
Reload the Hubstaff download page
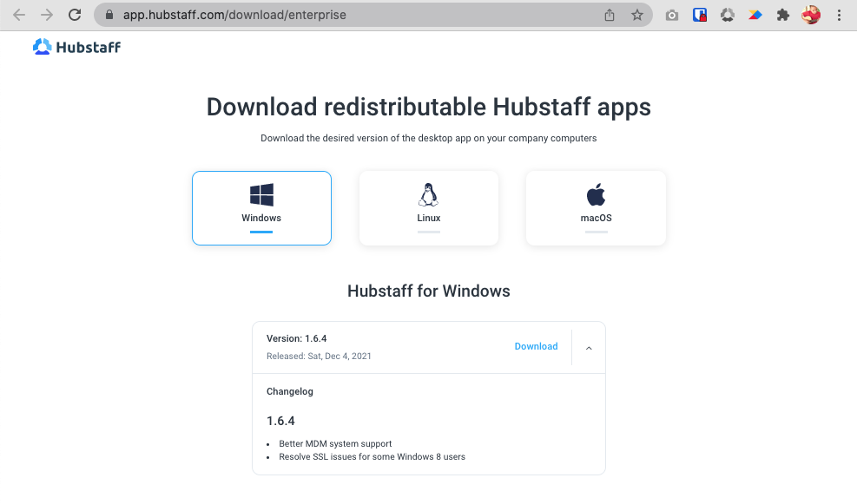coord(75,15)
